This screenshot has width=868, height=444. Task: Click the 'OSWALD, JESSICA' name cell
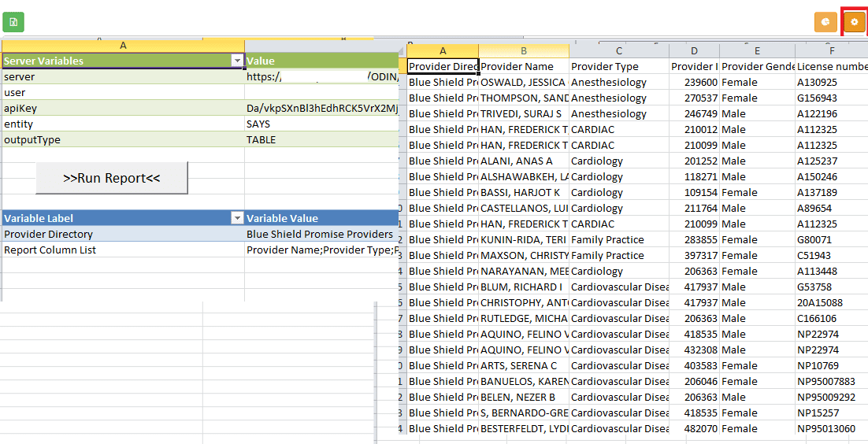coord(524,83)
